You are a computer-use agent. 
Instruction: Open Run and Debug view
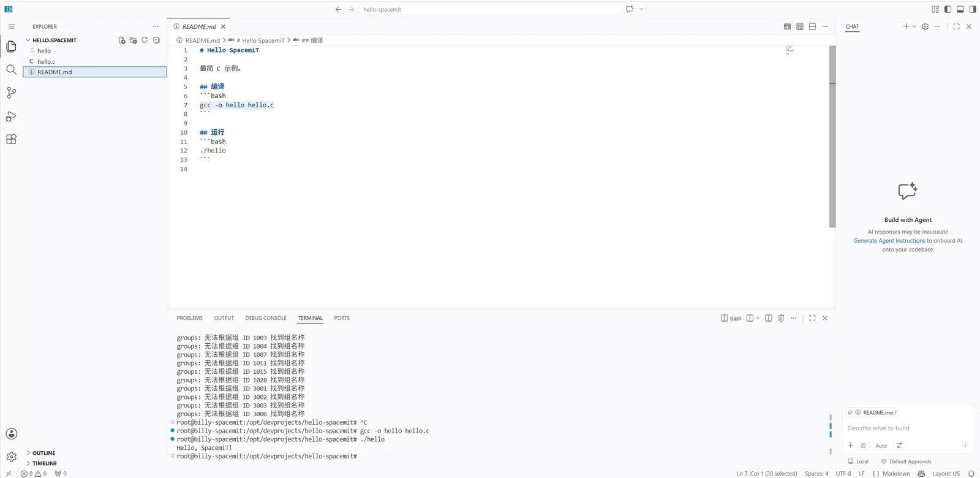click(x=11, y=116)
